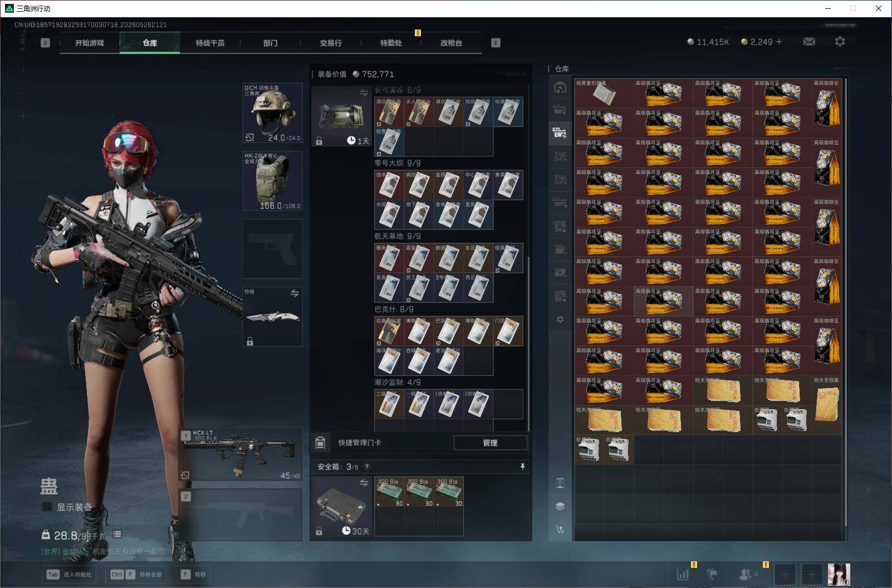The height and width of the screenshot is (588, 892).
Task: Click the 航天基地: 9/9 keycard heading
Action: pos(398,236)
